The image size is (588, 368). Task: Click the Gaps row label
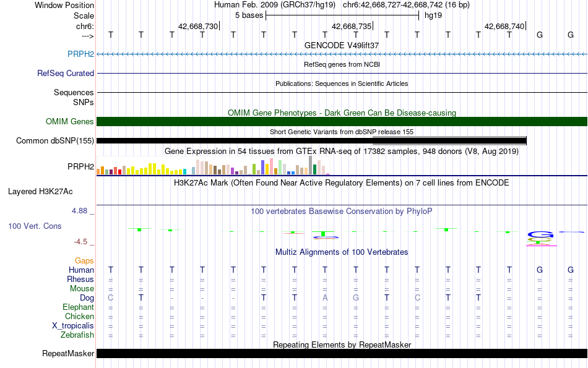pyautogui.click(x=84, y=261)
